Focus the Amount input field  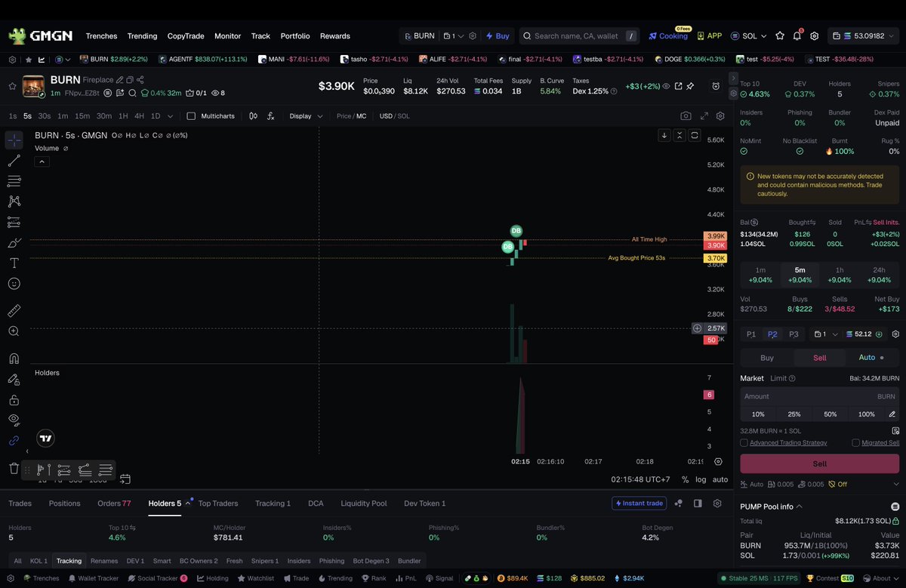[820, 396]
